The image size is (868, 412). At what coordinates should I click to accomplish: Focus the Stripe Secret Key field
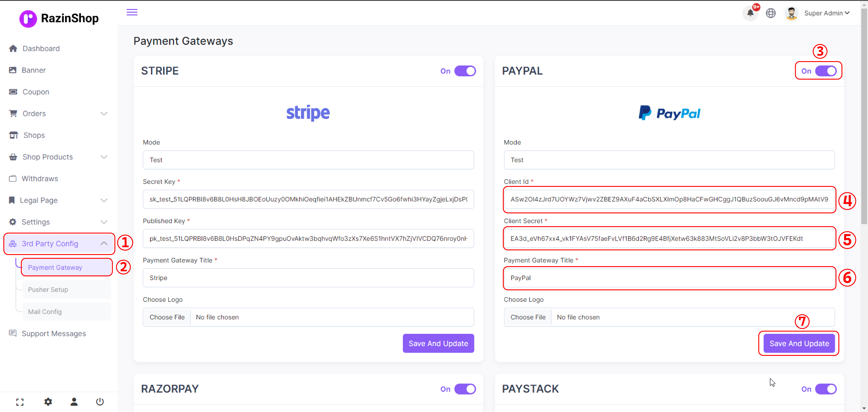[x=308, y=199]
